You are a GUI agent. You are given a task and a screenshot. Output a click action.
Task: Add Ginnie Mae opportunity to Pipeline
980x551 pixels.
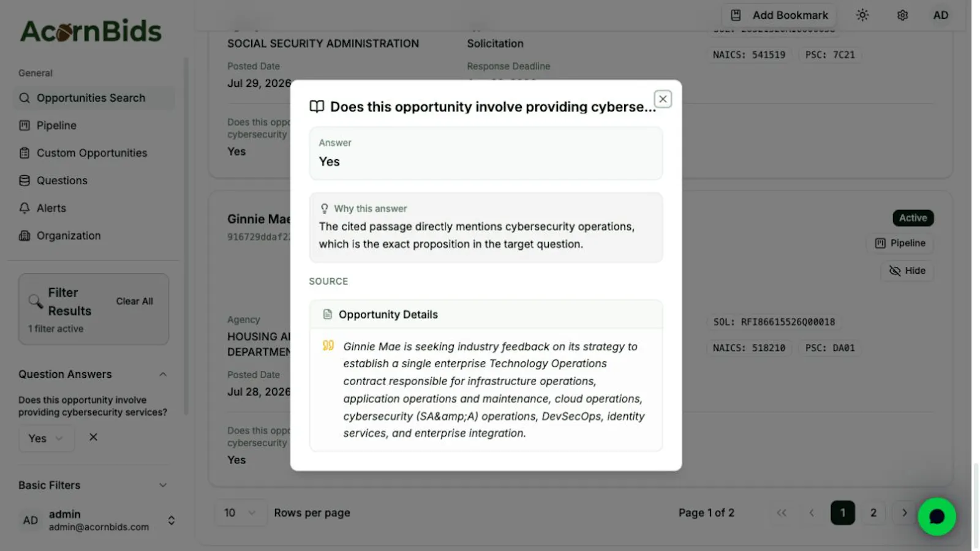coord(900,243)
